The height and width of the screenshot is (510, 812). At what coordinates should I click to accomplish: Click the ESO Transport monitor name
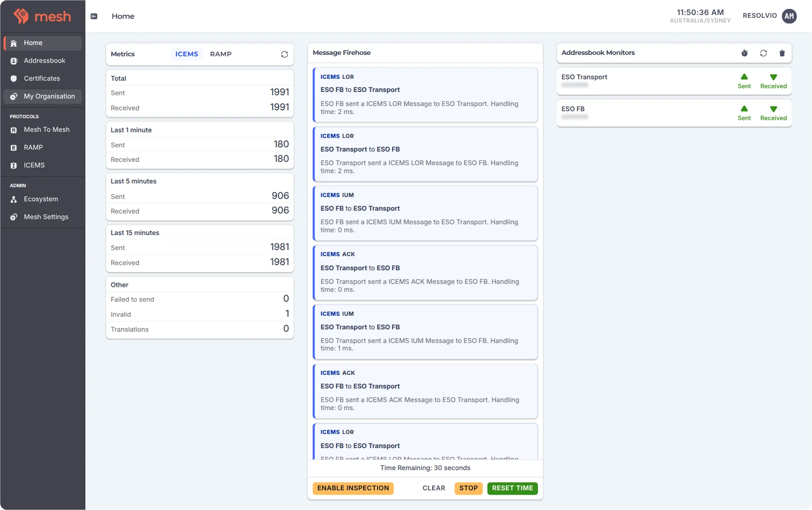[x=584, y=77]
